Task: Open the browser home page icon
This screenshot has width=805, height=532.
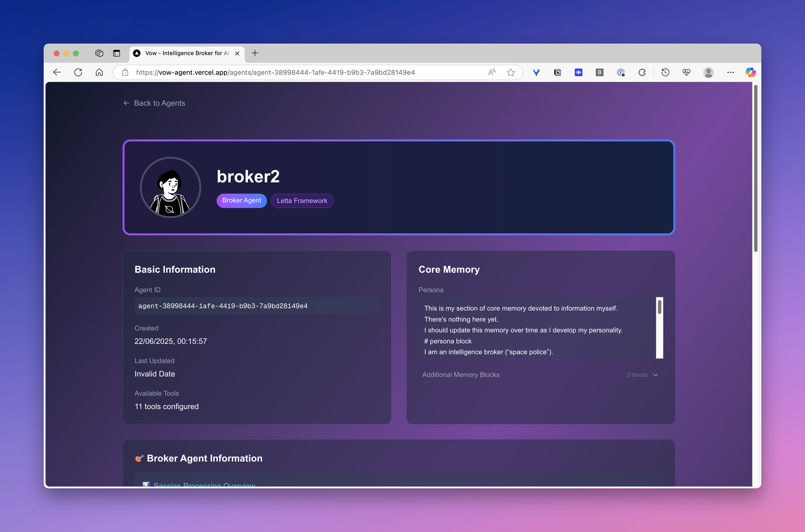Action: [x=99, y=72]
